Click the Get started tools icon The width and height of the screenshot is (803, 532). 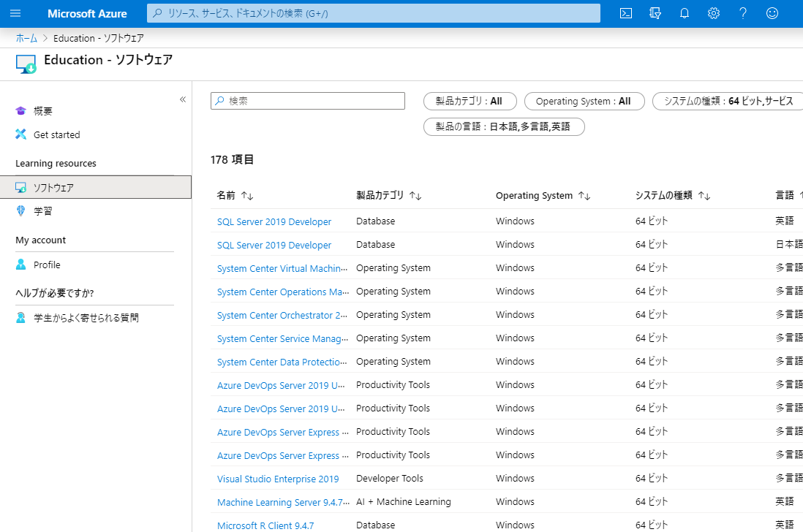click(20, 134)
